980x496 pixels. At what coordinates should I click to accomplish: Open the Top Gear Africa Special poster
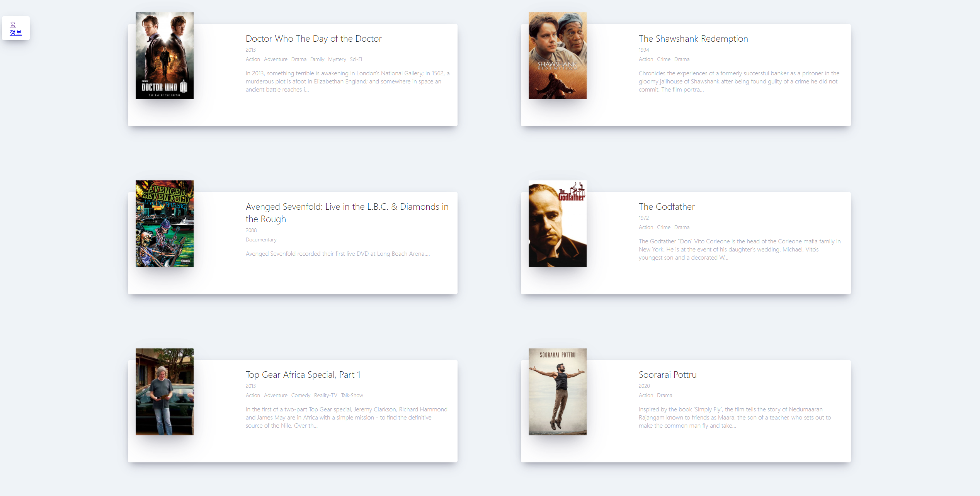[164, 392]
